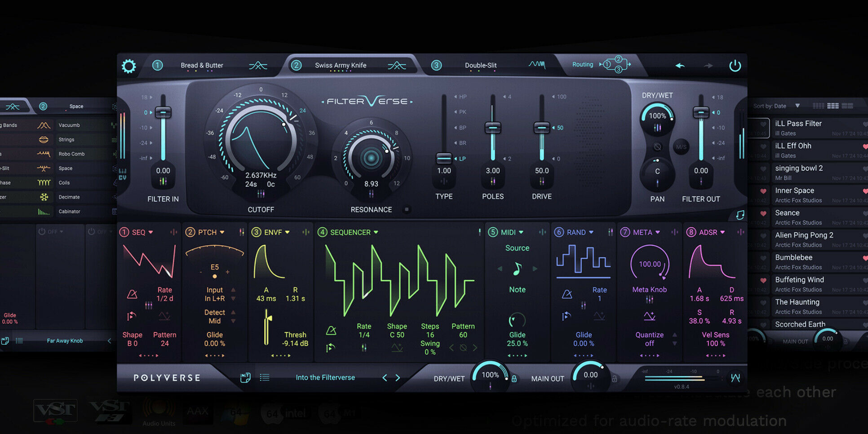This screenshot has width=868, height=434.
Task: Click the Drive slider handle
Action: pyautogui.click(x=542, y=128)
